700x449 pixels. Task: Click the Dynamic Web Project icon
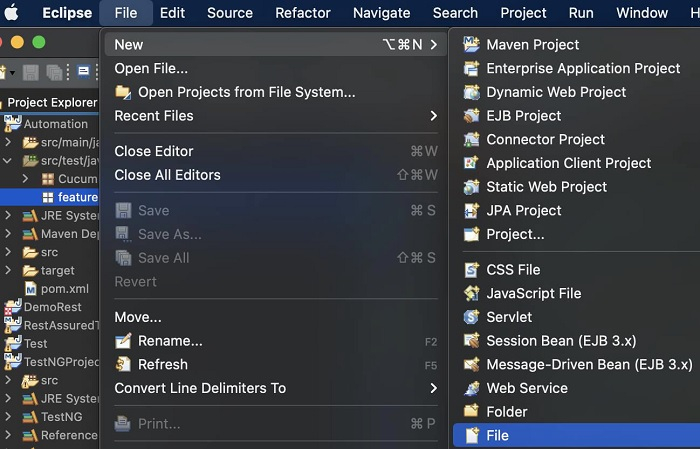[x=472, y=92]
